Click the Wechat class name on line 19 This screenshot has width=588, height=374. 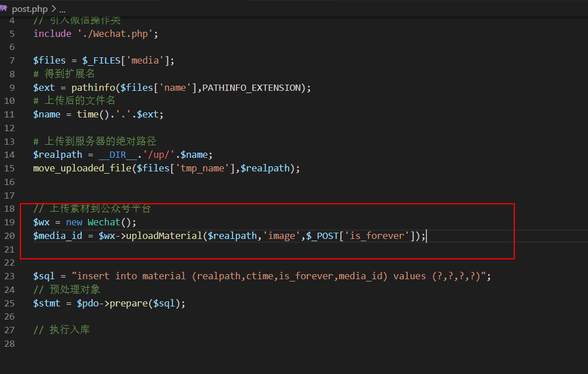[x=104, y=222]
